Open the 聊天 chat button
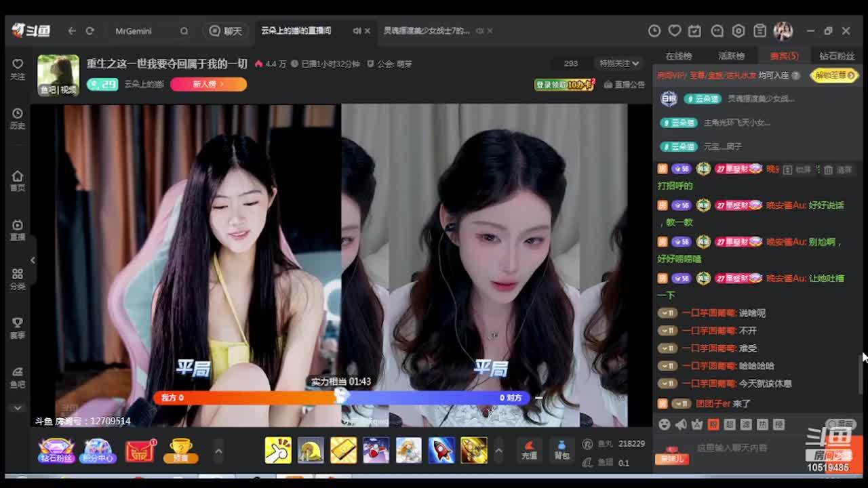This screenshot has height=488, width=868. coord(226,31)
